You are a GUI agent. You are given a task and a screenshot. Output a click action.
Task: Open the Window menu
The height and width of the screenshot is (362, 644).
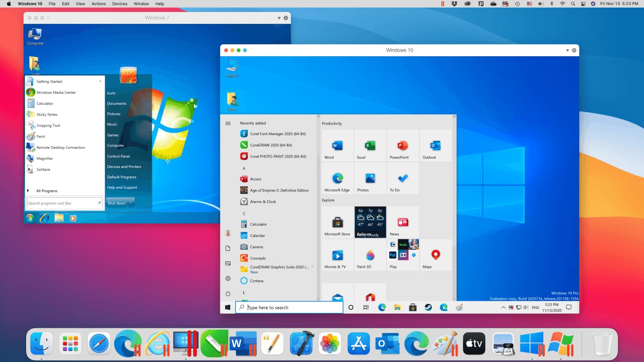tap(141, 4)
